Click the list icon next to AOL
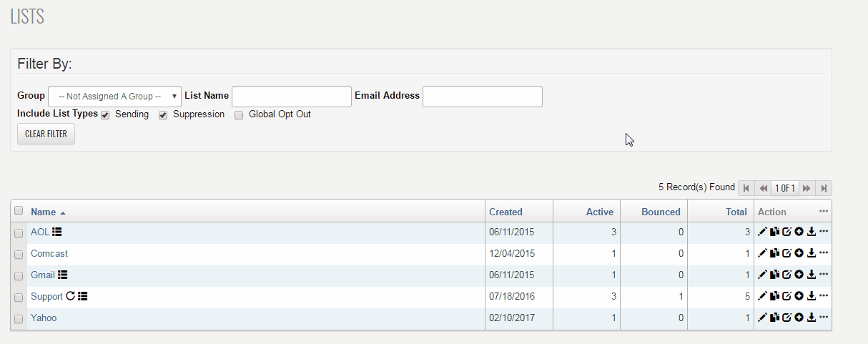The width and height of the screenshot is (868, 344). pyautogui.click(x=56, y=232)
